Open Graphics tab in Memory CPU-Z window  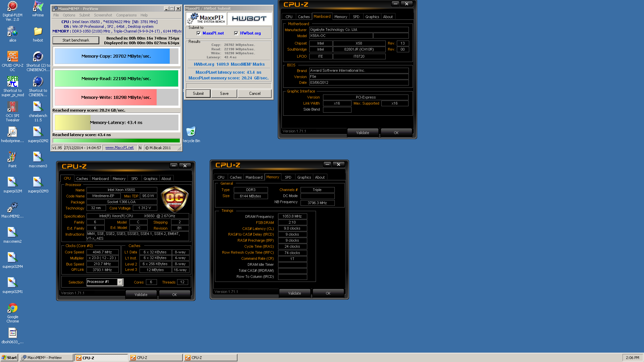[304, 177]
